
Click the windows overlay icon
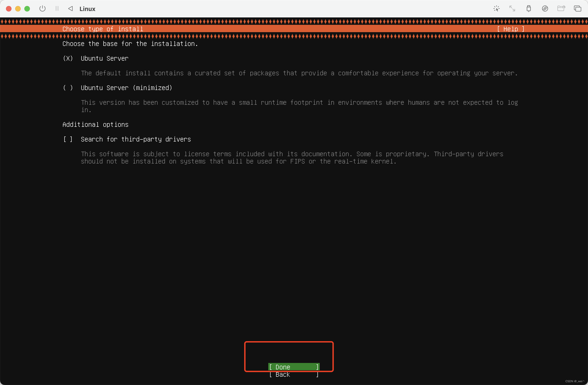pyautogui.click(x=577, y=9)
